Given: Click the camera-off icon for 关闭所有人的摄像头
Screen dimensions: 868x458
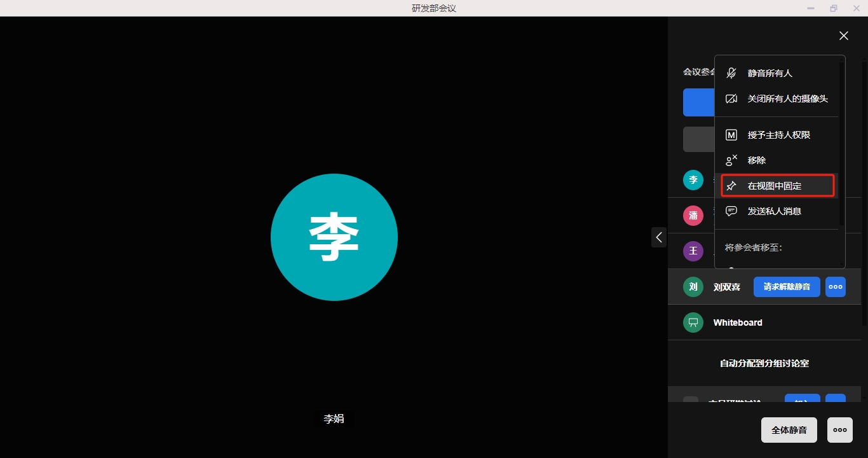Looking at the screenshot, I should [x=731, y=99].
